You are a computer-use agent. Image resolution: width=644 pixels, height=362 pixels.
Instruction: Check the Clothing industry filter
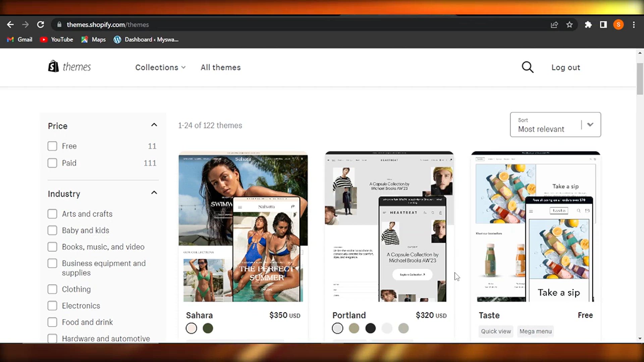pyautogui.click(x=52, y=289)
